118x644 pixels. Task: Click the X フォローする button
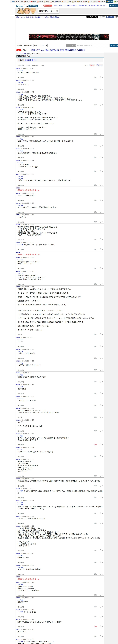coord(92,17)
